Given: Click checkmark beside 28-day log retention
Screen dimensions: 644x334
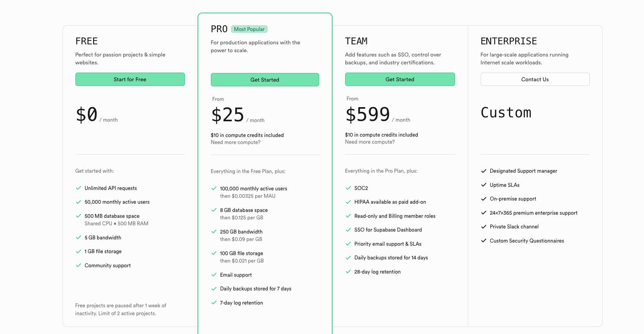Looking at the screenshot, I should click(x=348, y=272).
